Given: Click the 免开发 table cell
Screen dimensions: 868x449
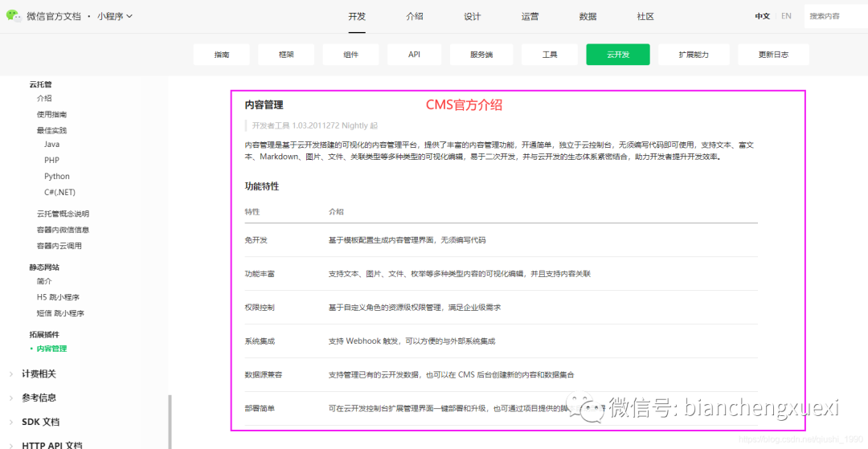Looking at the screenshot, I should click(256, 240).
